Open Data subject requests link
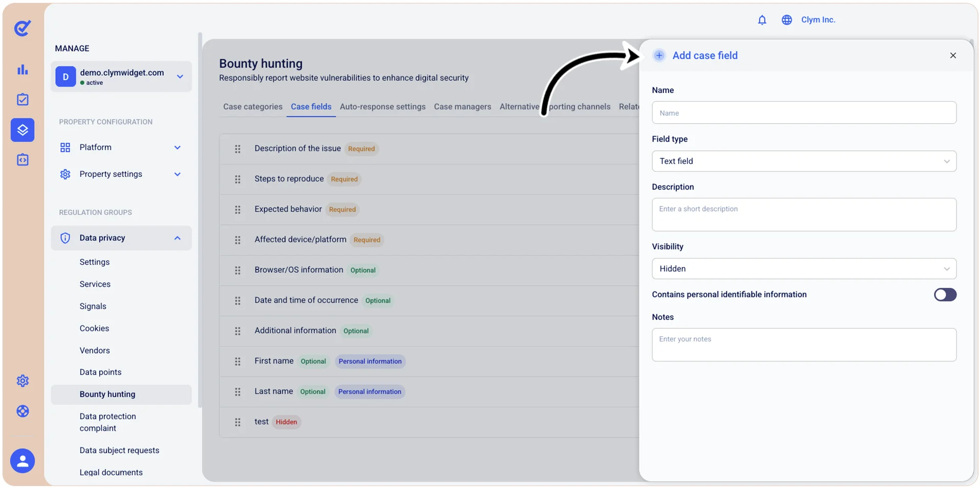980x488 pixels. click(119, 450)
